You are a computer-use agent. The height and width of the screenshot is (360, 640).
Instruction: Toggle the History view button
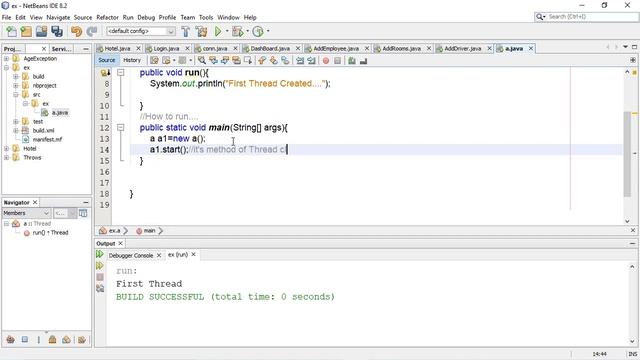[x=132, y=60]
